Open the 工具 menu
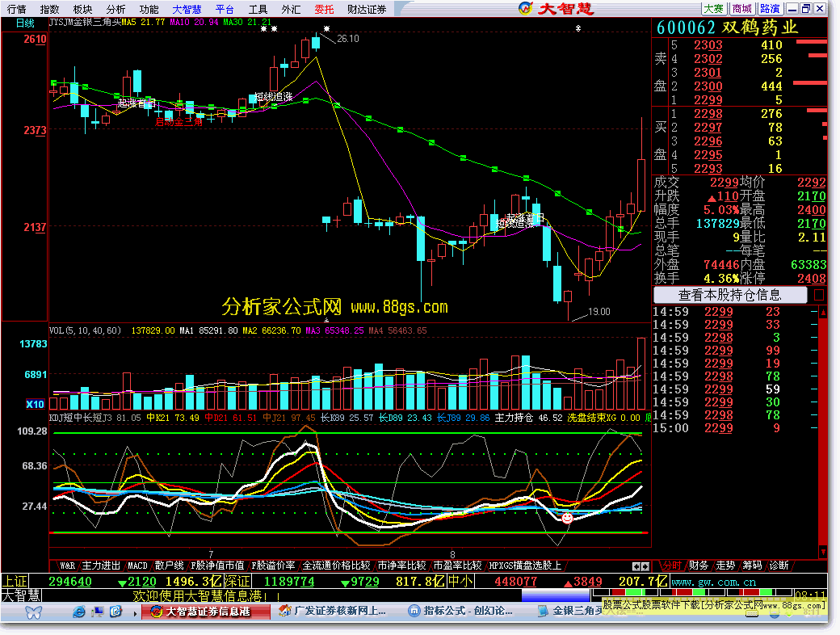The width and height of the screenshot is (840, 635). tap(258, 9)
